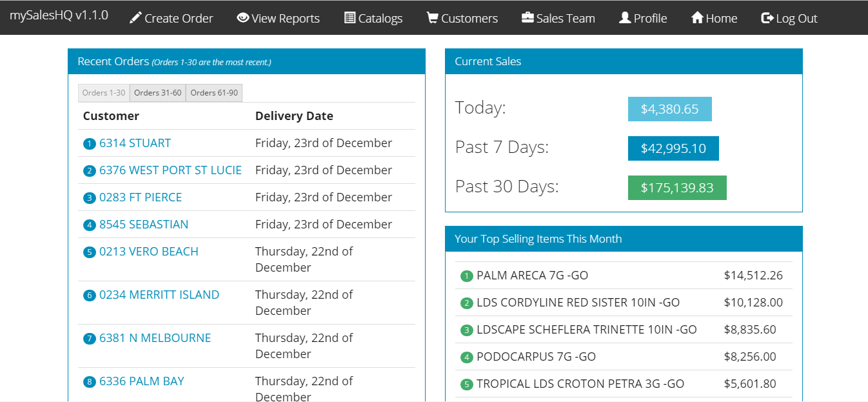Click the shopping cart Customers icon

pyautogui.click(x=433, y=18)
